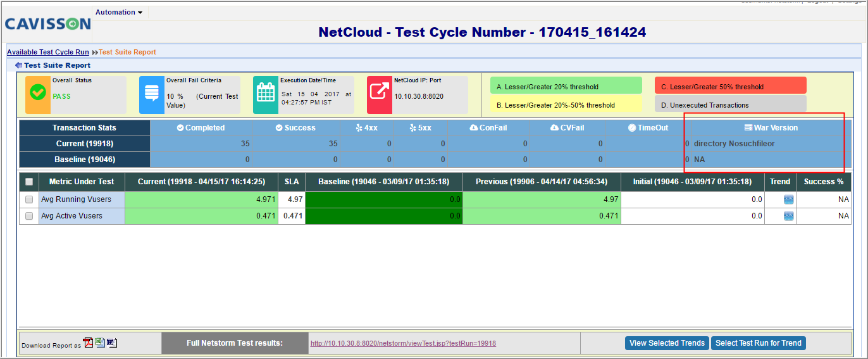The height and width of the screenshot is (359, 868).
Task: Open trend graph for Avg Running Vusers
Action: (x=788, y=199)
